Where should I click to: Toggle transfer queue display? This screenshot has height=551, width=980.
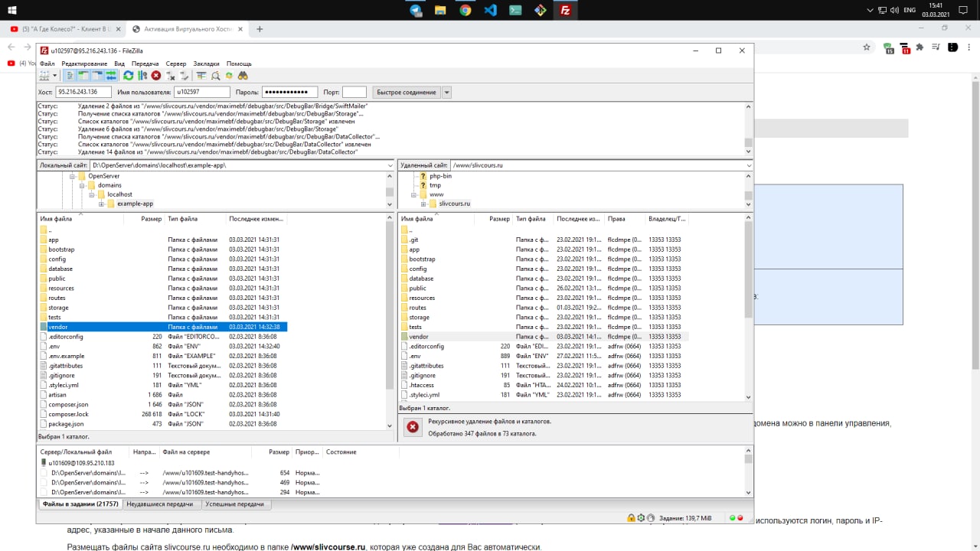coord(111,76)
